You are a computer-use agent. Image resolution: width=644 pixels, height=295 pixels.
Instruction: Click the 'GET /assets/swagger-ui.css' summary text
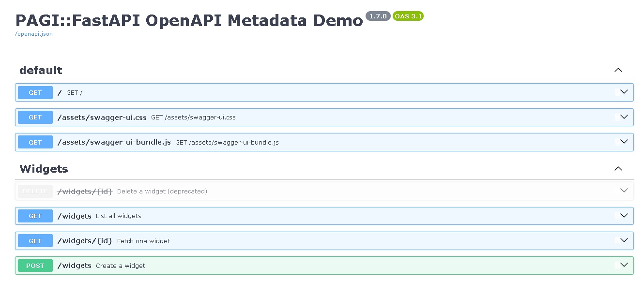[x=193, y=117]
